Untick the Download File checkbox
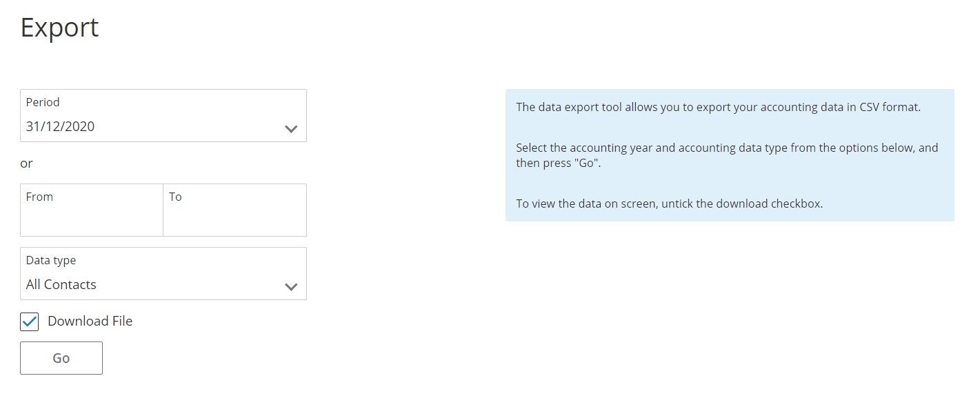This screenshot has height=396, width=980. point(30,321)
